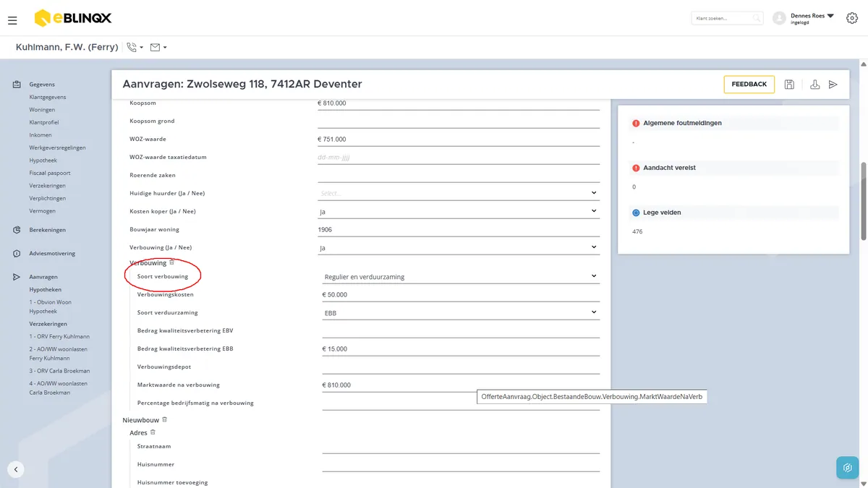
Task: Open Verplichtingen in the sidebar
Action: 48,198
